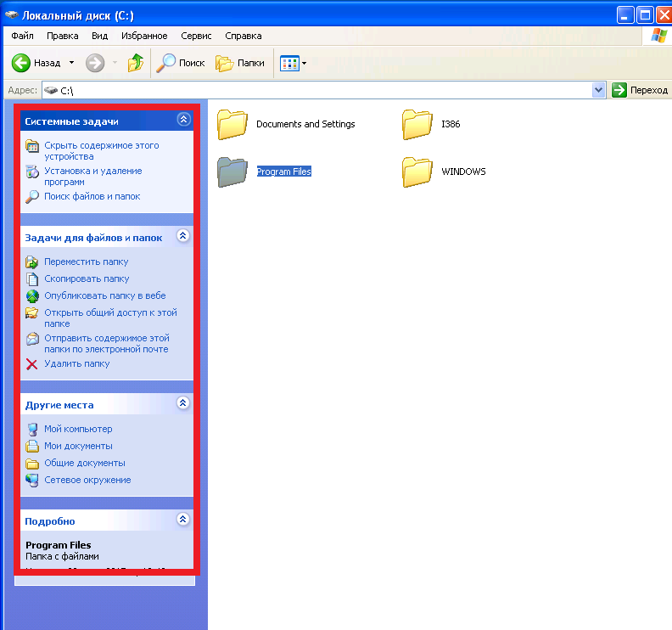Open the Правка menu

tap(63, 36)
